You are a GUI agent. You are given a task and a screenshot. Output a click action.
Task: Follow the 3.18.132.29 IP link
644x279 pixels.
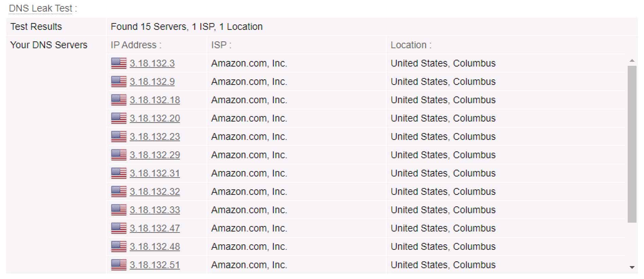coord(155,155)
